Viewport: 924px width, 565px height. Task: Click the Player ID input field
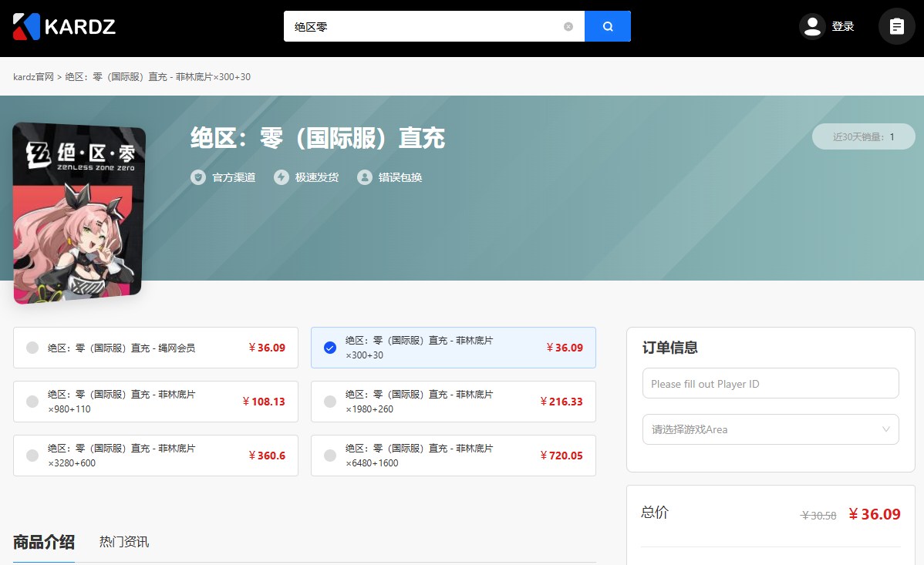click(x=771, y=384)
